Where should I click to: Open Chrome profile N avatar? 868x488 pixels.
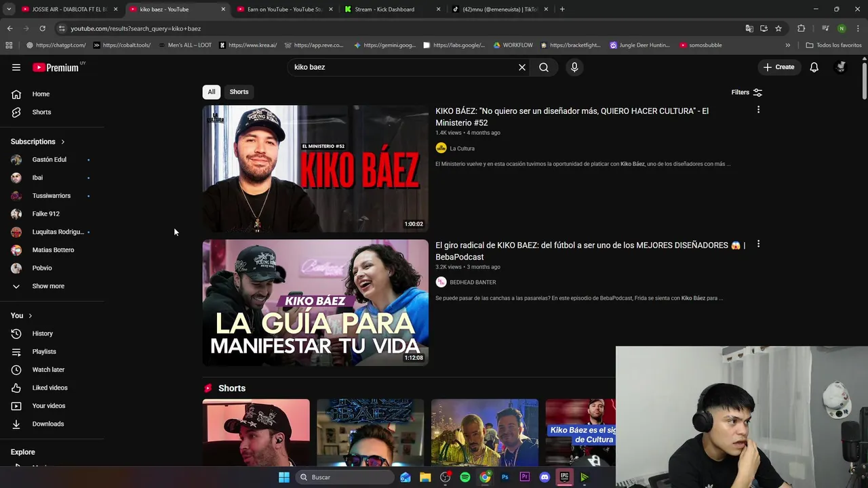click(842, 28)
